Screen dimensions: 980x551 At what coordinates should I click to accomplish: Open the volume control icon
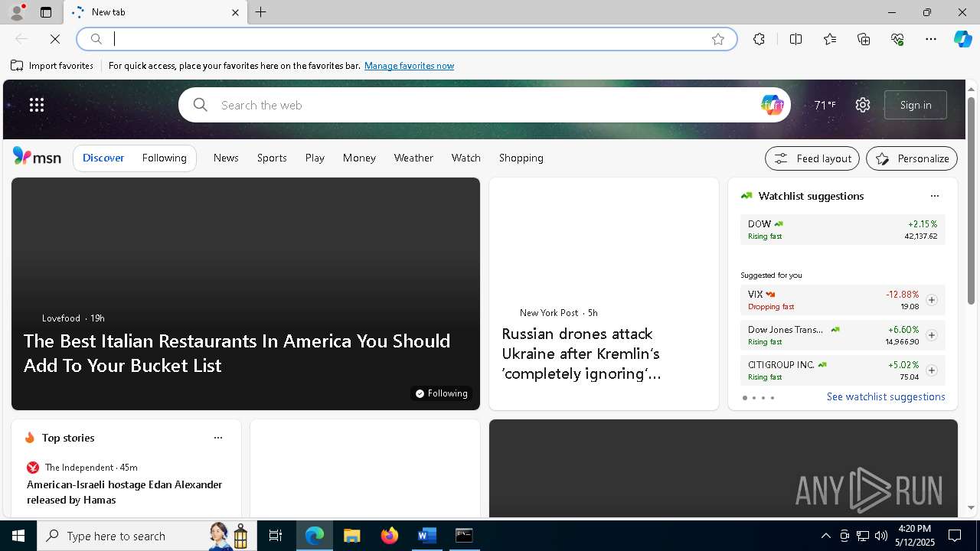click(880, 536)
